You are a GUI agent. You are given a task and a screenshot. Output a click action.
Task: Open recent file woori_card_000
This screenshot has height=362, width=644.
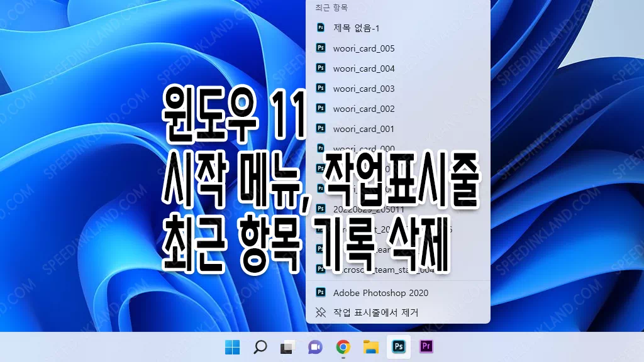point(364,149)
